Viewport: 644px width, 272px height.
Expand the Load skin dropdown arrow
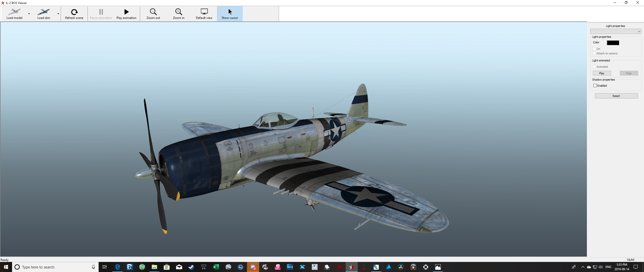pyautogui.click(x=58, y=14)
